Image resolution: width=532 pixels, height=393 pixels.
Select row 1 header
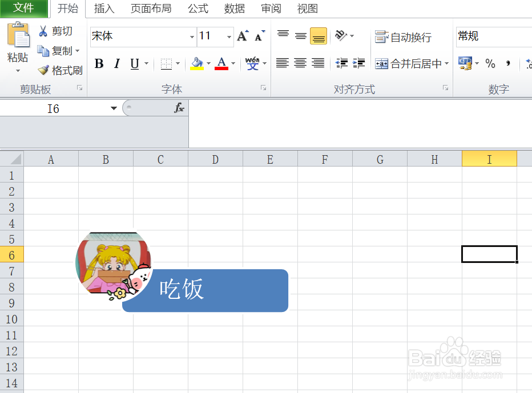[x=11, y=175]
